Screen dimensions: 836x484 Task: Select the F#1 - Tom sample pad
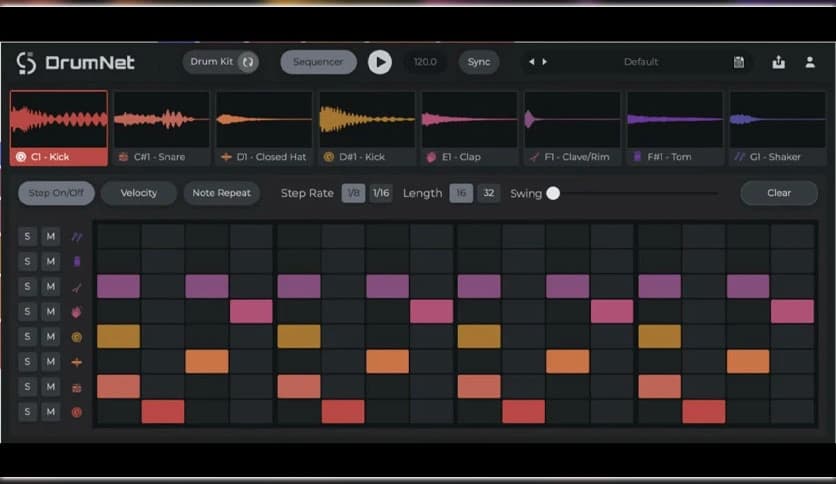pyautogui.click(x=674, y=128)
